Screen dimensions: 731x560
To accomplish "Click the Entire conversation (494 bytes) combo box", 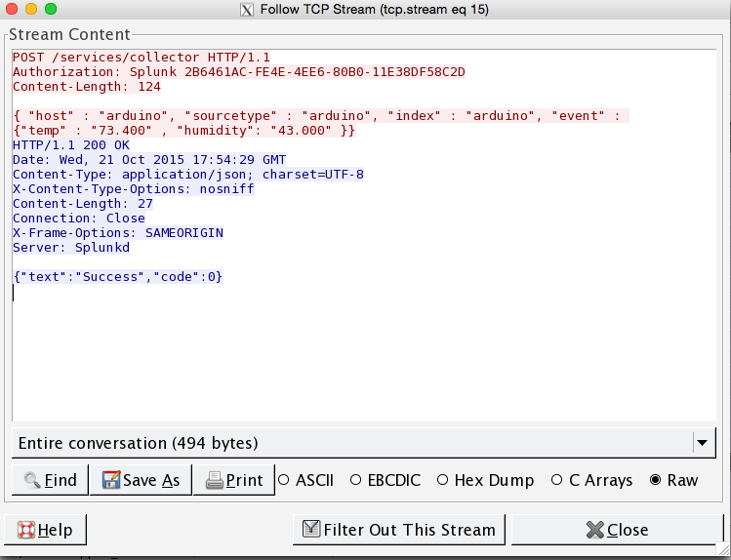I will click(x=364, y=443).
